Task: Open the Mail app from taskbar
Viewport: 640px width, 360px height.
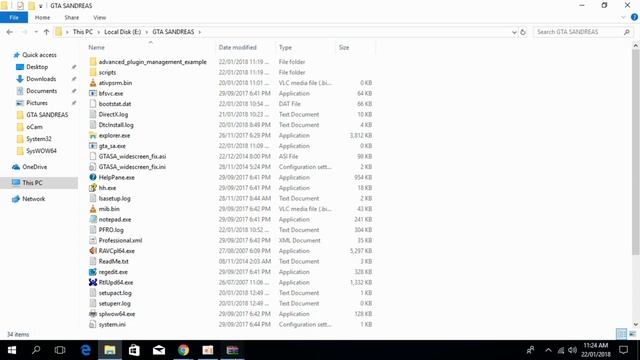Action: 159,350
